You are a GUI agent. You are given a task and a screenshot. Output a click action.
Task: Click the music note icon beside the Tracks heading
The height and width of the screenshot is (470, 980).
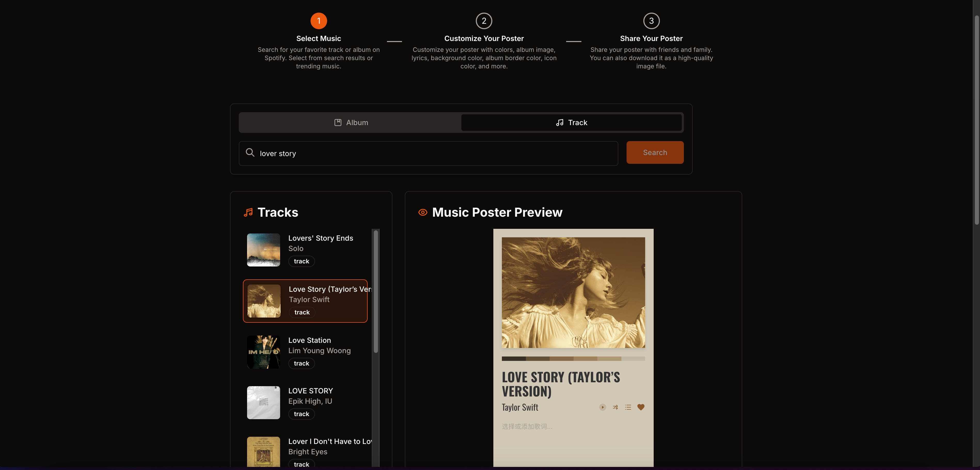tap(248, 212)
